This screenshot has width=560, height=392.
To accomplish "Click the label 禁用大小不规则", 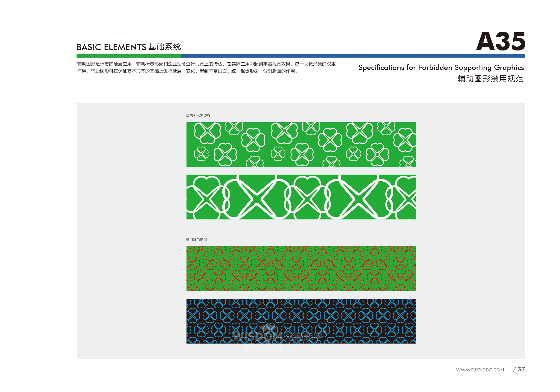I will coord(198,116).
